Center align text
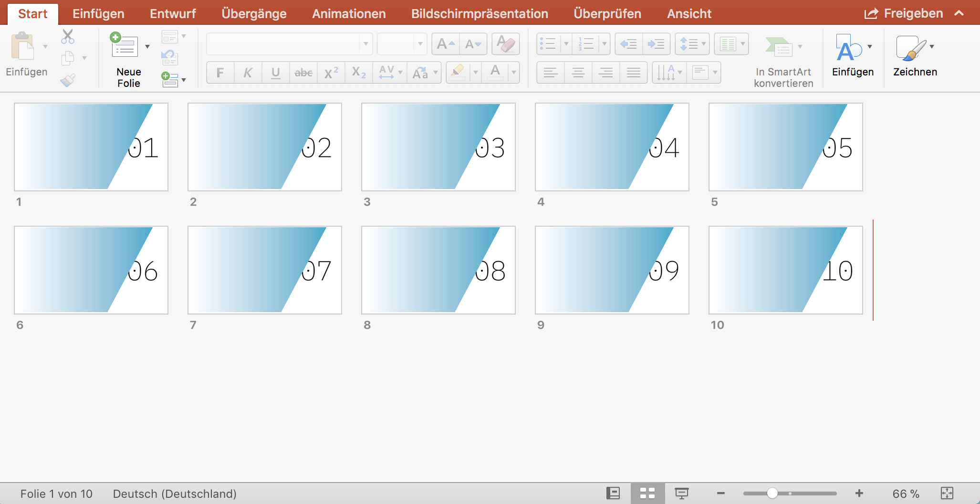The height and width of the screenshot is (504, 980). (578, 73)
